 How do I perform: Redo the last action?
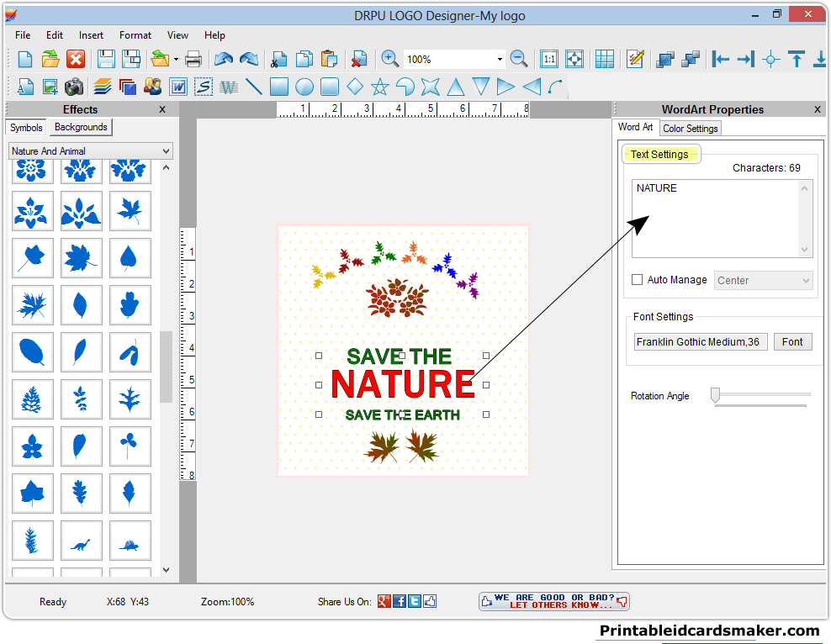tap(249, 59)
